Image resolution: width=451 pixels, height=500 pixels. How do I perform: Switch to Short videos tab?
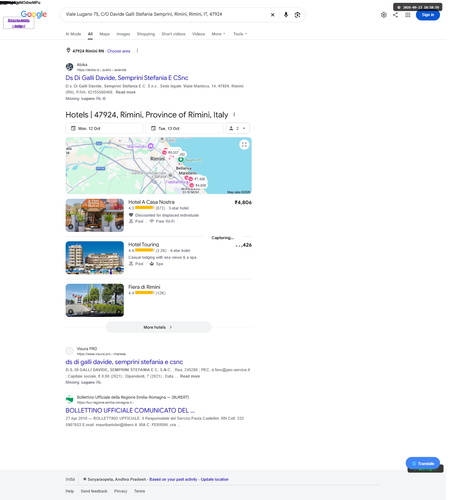tap(173, 34)
